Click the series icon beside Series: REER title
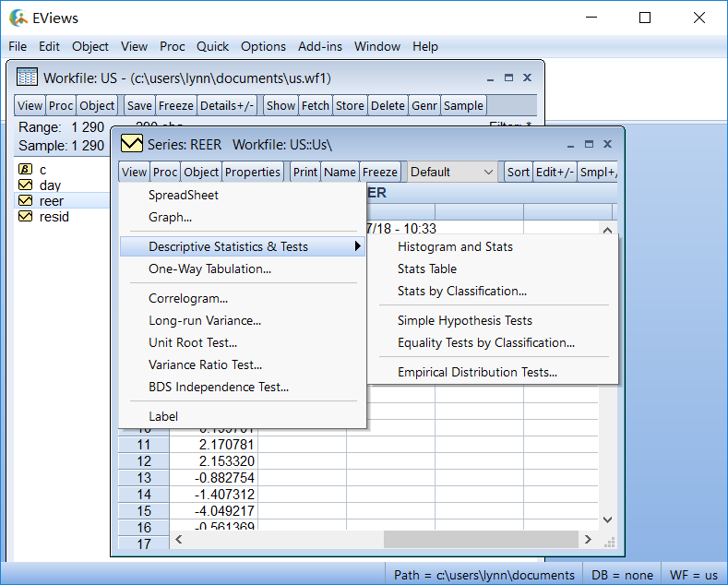728x585 pixels. [x=131, y=143]
